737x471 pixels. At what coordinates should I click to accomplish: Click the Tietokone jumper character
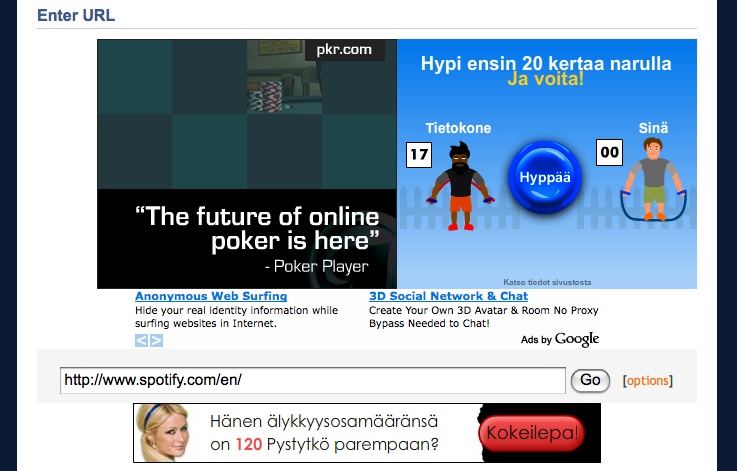coord(461,187)
